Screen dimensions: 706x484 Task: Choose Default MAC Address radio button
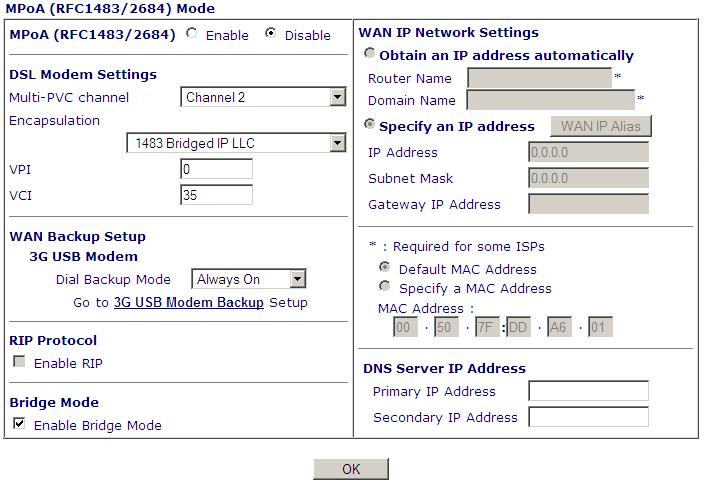tap(385, 268)
